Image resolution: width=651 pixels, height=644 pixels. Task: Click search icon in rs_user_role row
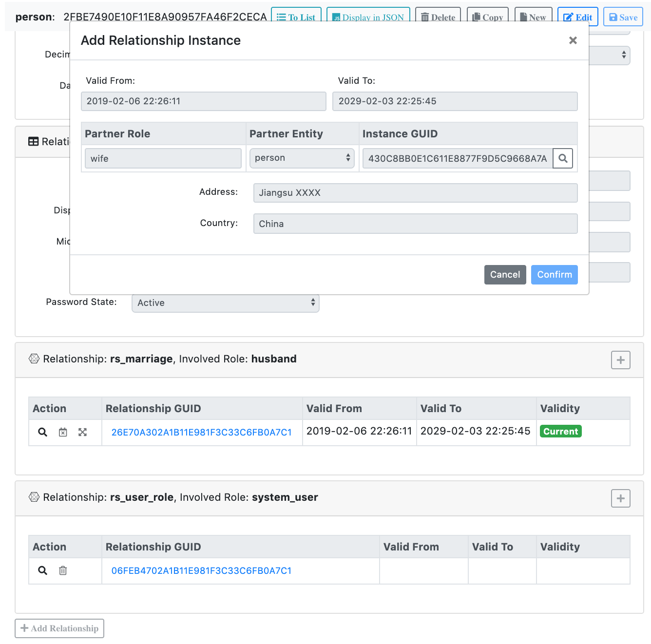(43, 570)
